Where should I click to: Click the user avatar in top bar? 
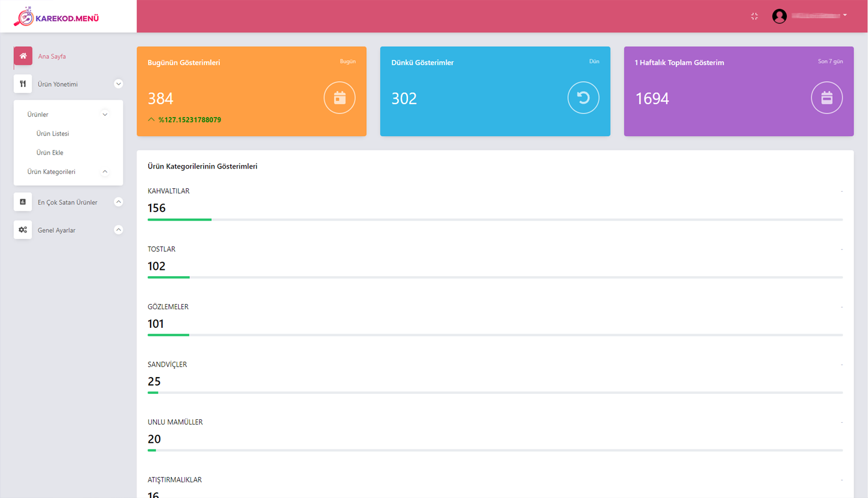[779, 16]
